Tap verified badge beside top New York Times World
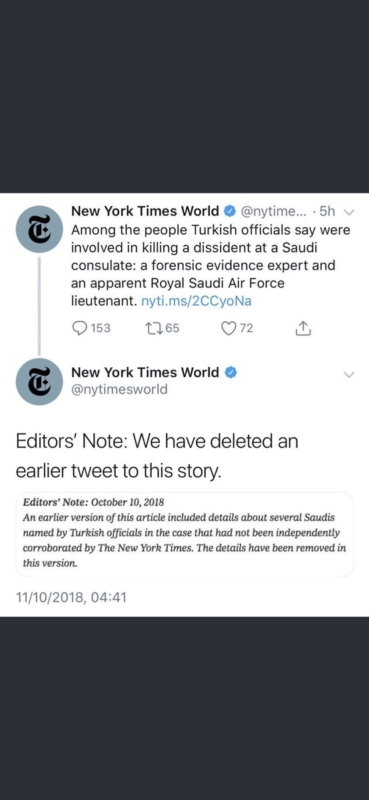The height and width of the screenshot is (800, 369). (229, 211)
